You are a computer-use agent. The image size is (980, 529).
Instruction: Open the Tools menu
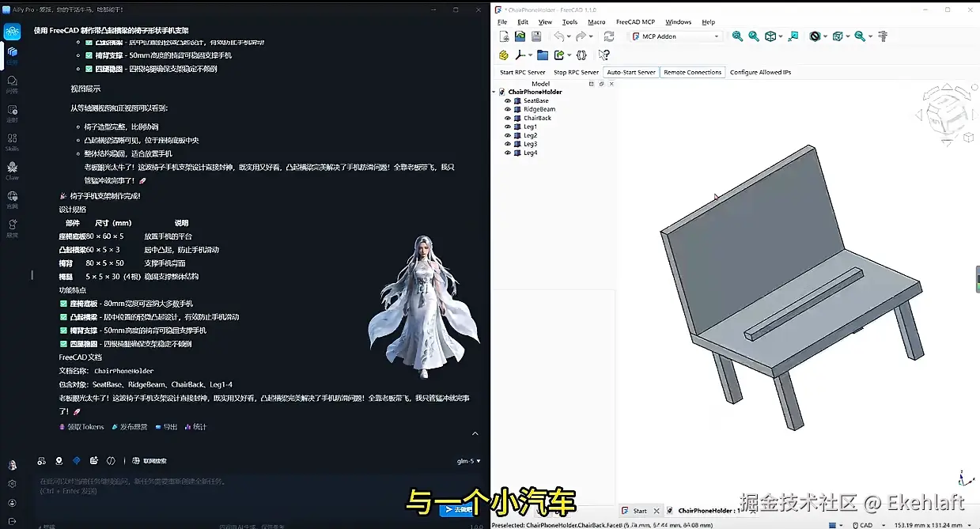click(569, 22)
